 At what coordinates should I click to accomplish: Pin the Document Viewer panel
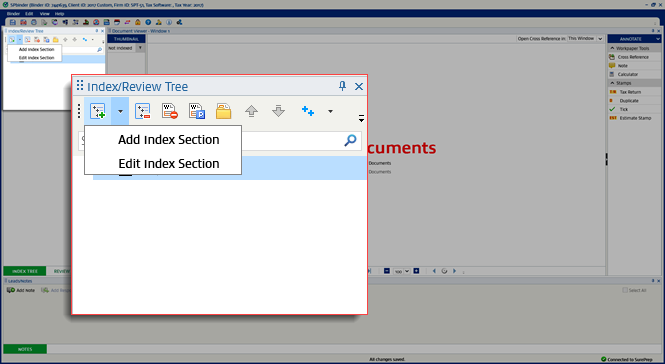pyautogui.click(x=653, y=31)
